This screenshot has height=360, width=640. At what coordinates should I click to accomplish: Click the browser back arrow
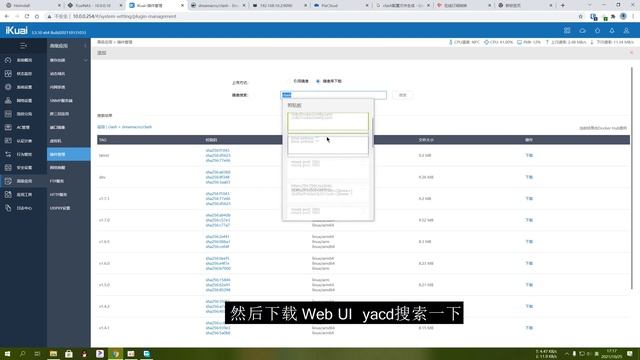coord(7,16)
